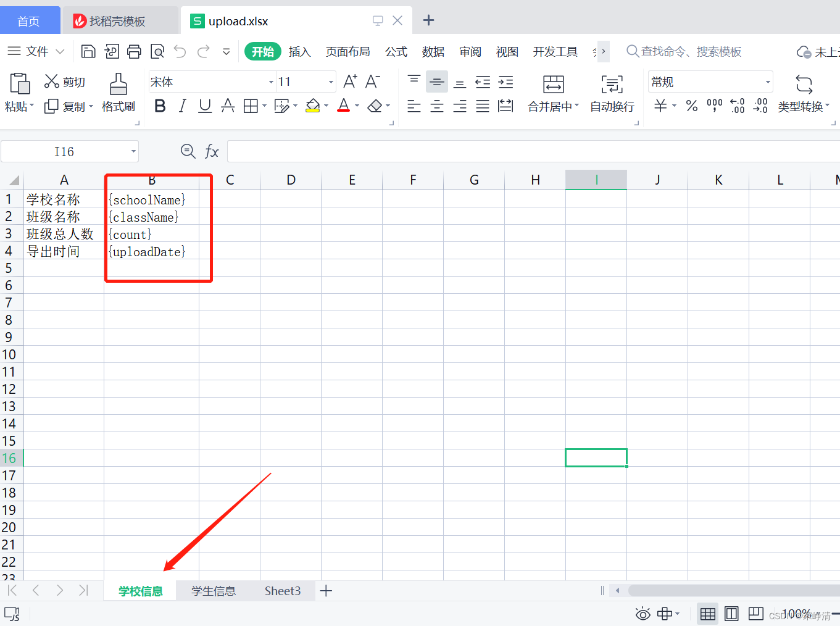Open the font name dropdown
The image size is (840, 626).
(x=271, y=82)
